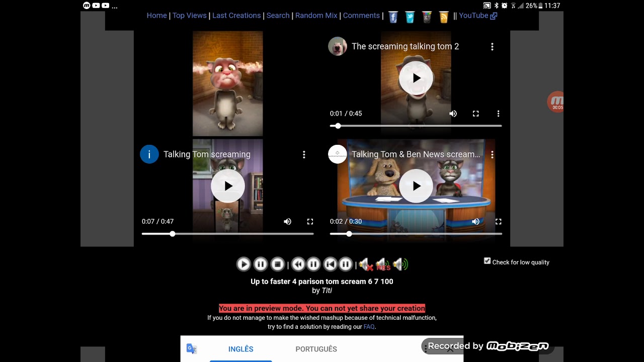Seek in the "Talking Tom screaming" progress bar

click(x=228, y=234)
